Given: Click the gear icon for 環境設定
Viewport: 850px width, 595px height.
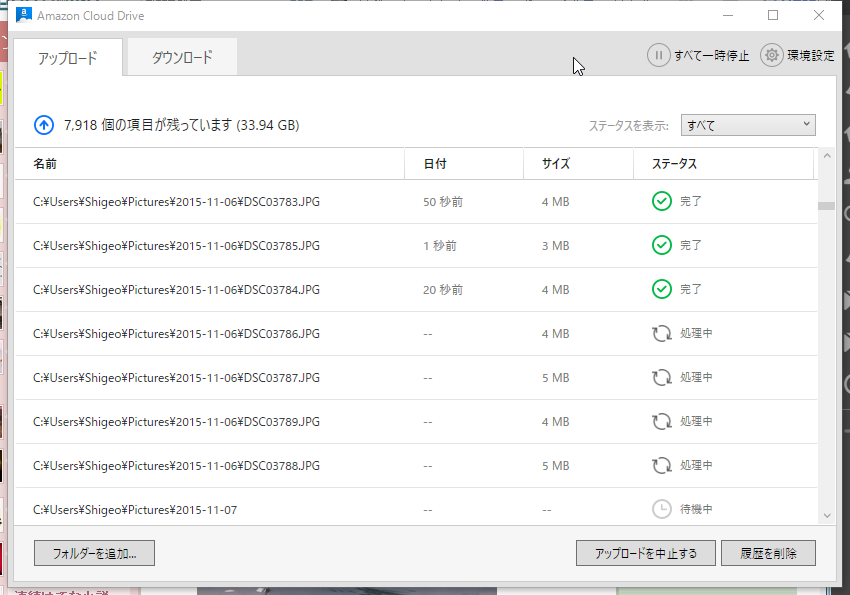Looking at the screenshot, I should coord(771,55).
